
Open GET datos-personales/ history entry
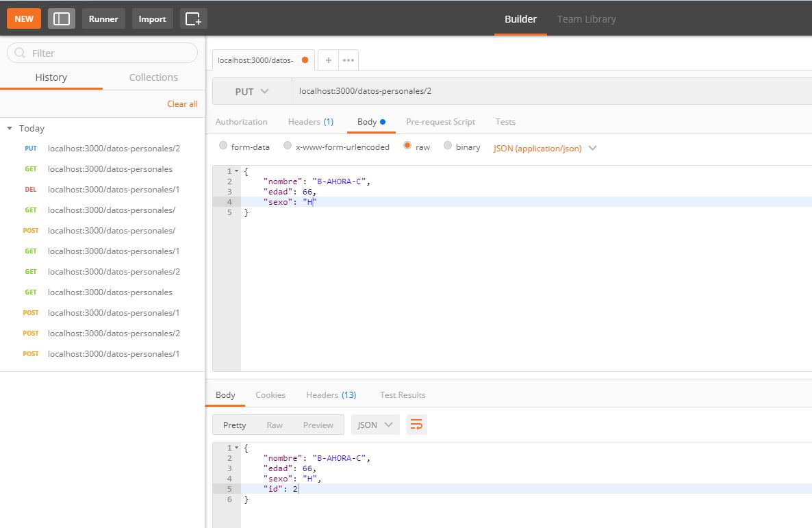(x=103, y=210)
